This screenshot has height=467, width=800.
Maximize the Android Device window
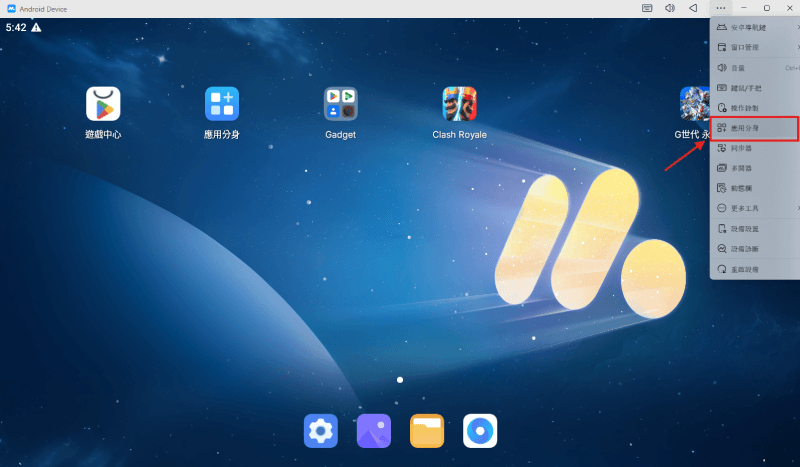766,8
